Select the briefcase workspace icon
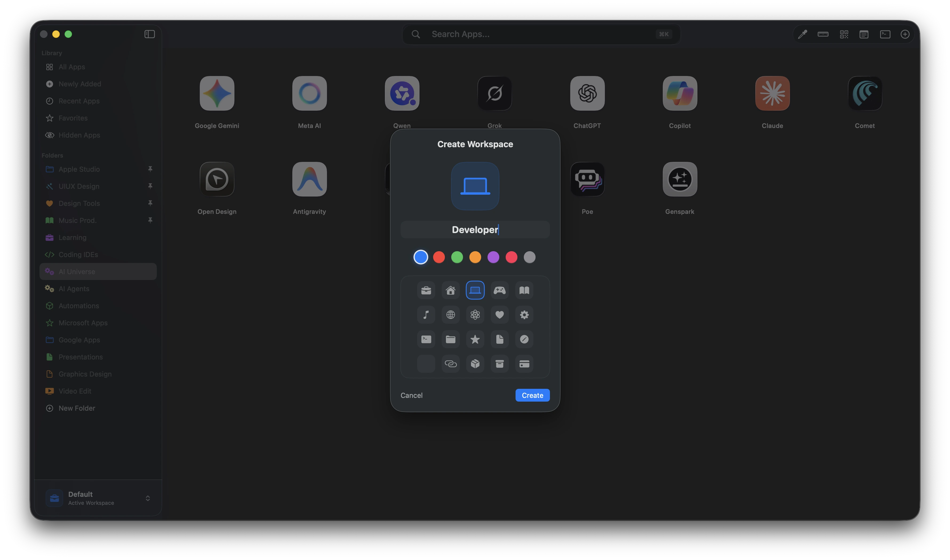Image resolution: width=950 pixels, height=560 pixels. click(426, 290)
